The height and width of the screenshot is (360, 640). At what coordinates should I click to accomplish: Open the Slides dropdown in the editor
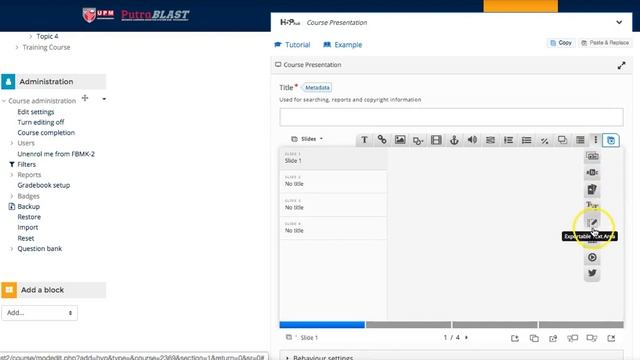click(307, 139)
